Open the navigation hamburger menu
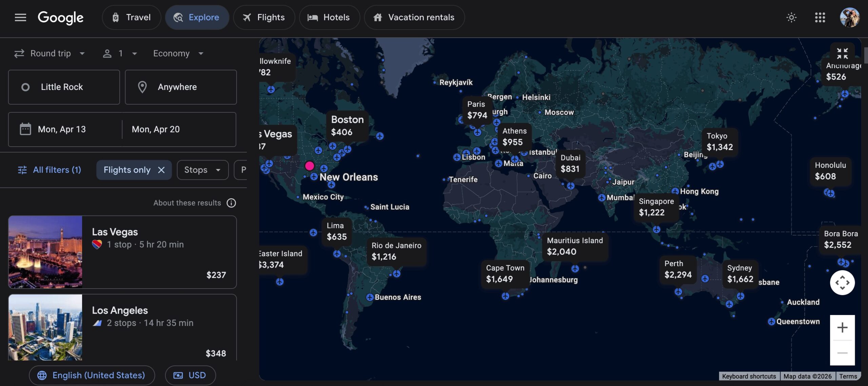Viewport: 868px width, 386px height. click(x=20, y=18)
